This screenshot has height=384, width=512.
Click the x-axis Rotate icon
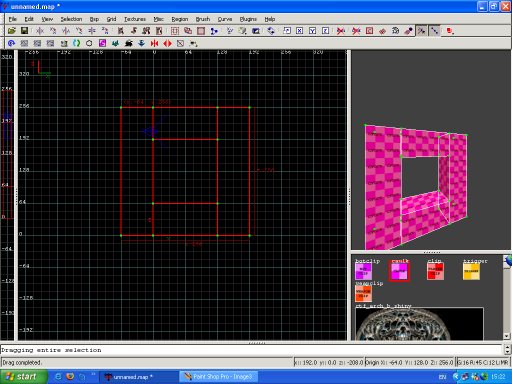click(53, 31)
